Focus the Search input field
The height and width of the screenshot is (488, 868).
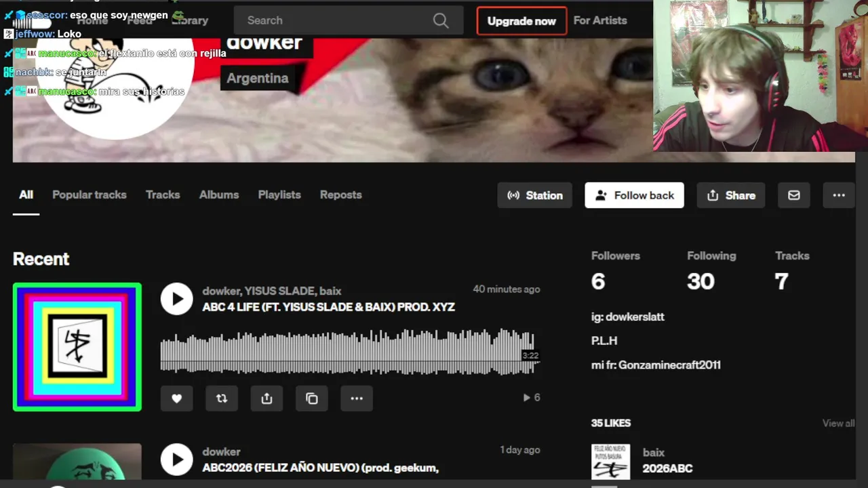point(349,20)
